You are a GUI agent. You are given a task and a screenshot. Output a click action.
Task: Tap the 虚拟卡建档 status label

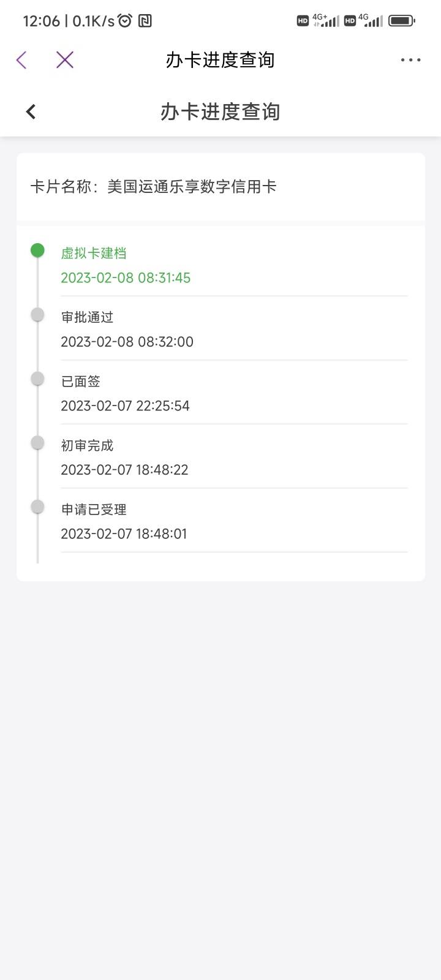94,253
